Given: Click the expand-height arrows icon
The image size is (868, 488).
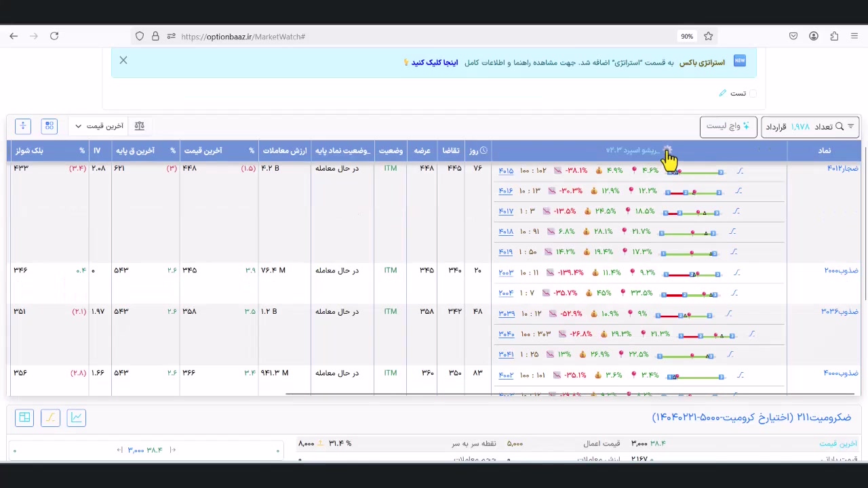Looking at the screenshot, I should [x=23, y=126].
